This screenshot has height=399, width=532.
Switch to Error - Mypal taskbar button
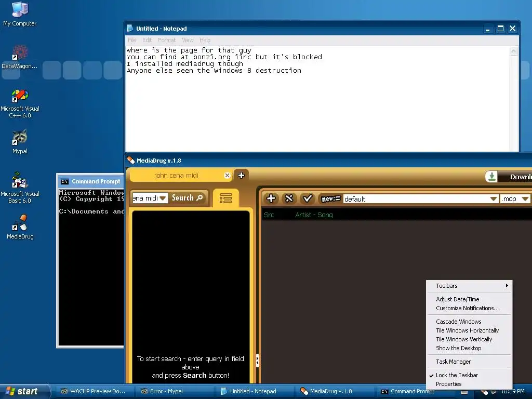pyautogui.click(x=175, y=391)
